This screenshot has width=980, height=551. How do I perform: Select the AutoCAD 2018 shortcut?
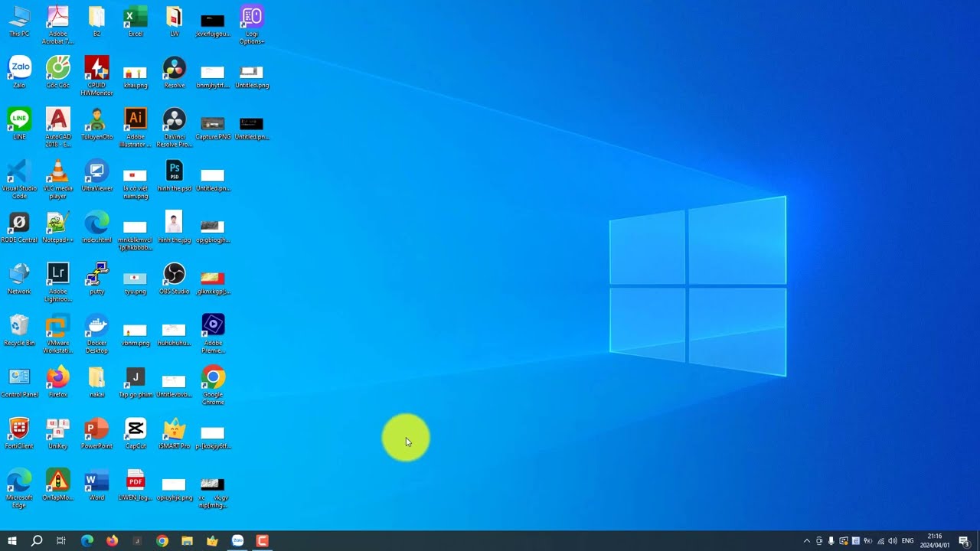point(58,128)
